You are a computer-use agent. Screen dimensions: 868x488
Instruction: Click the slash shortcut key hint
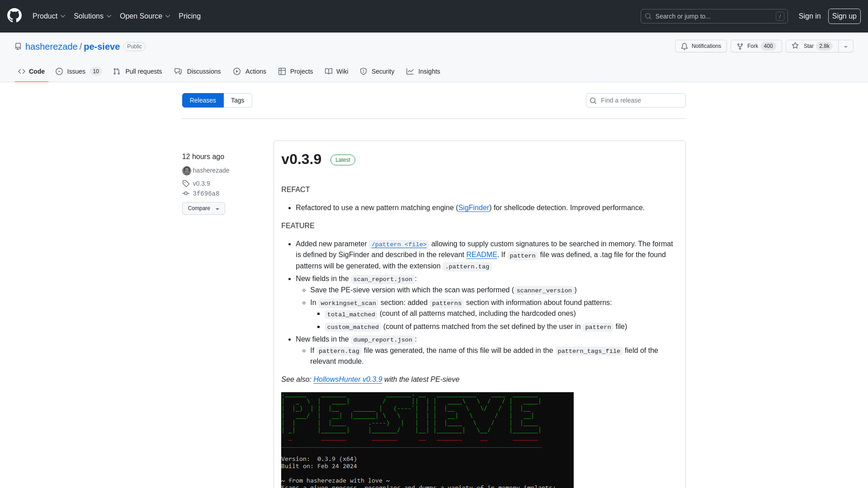tap(780, 16)
